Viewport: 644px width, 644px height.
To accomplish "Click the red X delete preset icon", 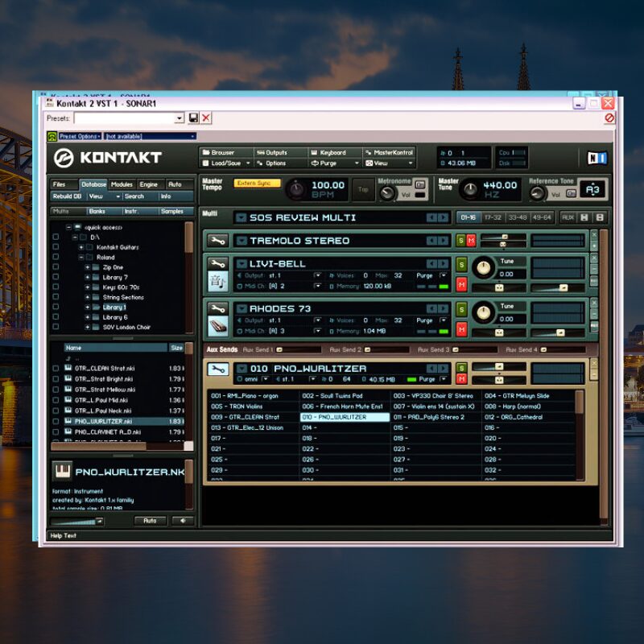I will click(206, 118).
